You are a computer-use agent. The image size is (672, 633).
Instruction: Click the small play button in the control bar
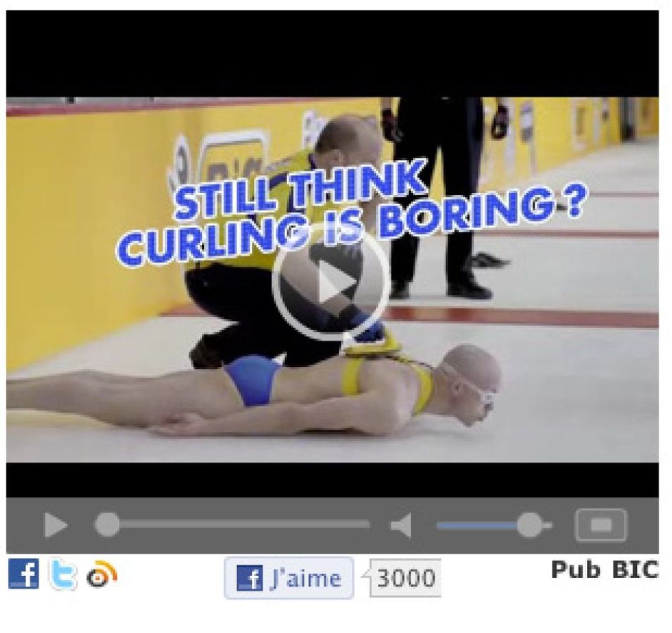click(x=56, y=525)
